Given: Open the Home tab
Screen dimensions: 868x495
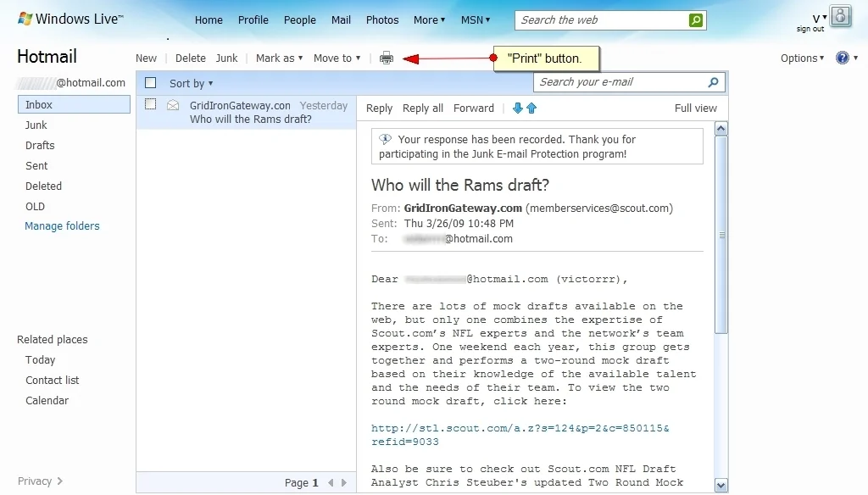Looking at the screenshot, I should coord(209,20).
